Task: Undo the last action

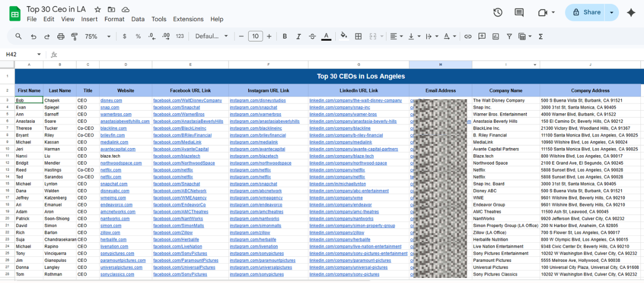Action: 34,36
